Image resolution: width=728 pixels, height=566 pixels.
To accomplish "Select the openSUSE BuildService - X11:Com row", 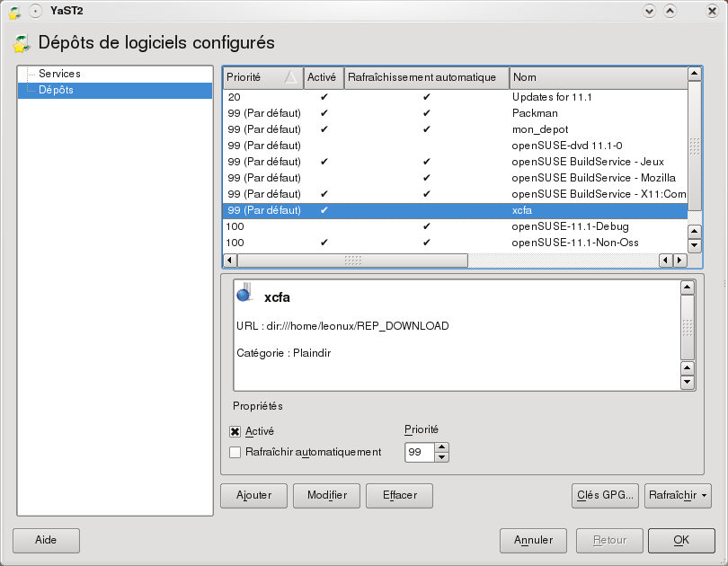I will point(455,194).
